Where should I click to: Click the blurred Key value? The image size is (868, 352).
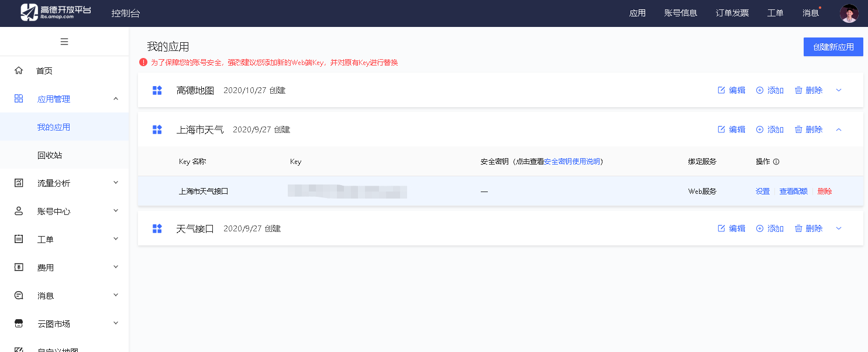(347, 192)
